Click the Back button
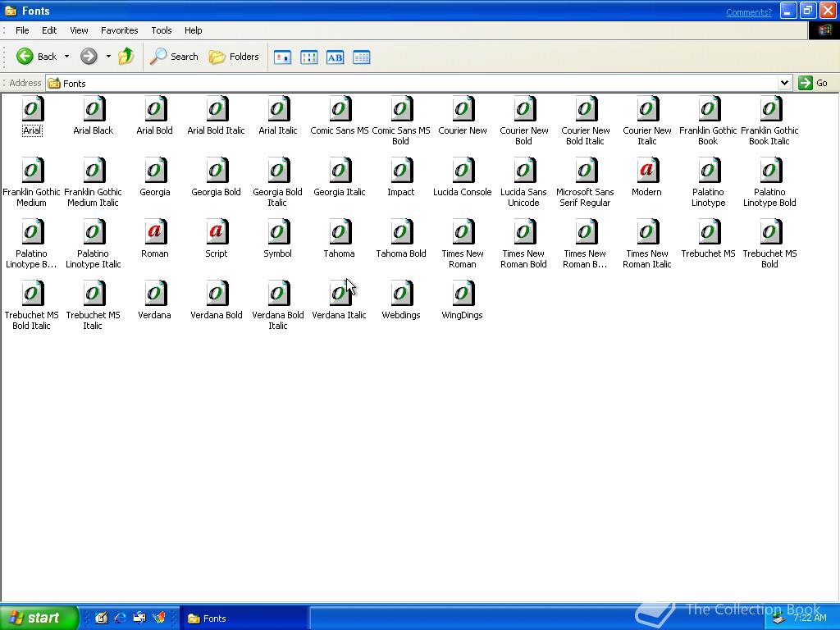This screenshot has width=840, height=630. pyautogui.click(x=36, y=57)
